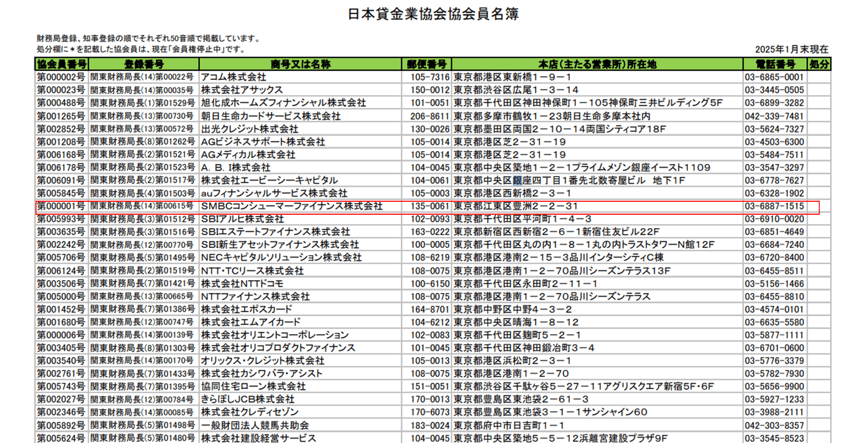Click the 協会員番号 column header
The width and height of the screenshot is (868, 443).
point(62,64)
